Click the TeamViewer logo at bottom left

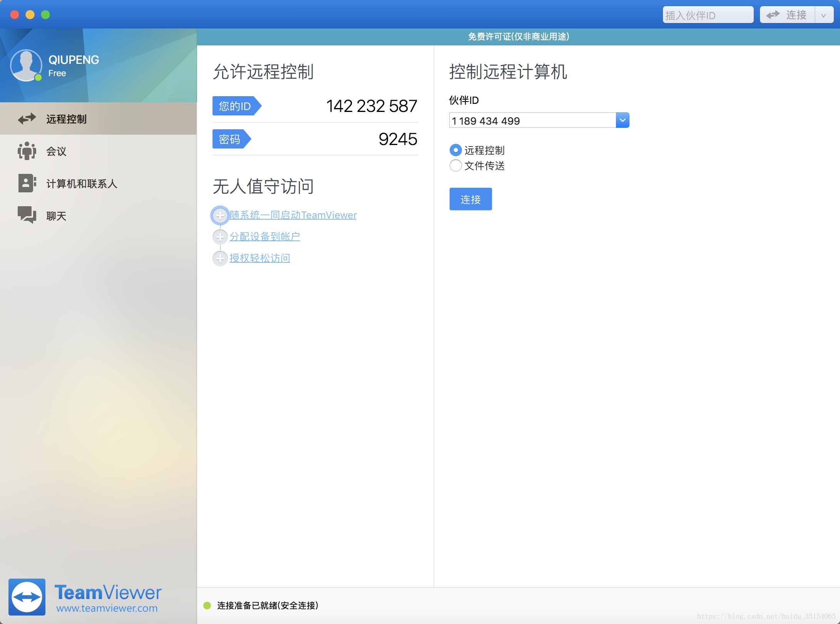[x=27, y=597]
